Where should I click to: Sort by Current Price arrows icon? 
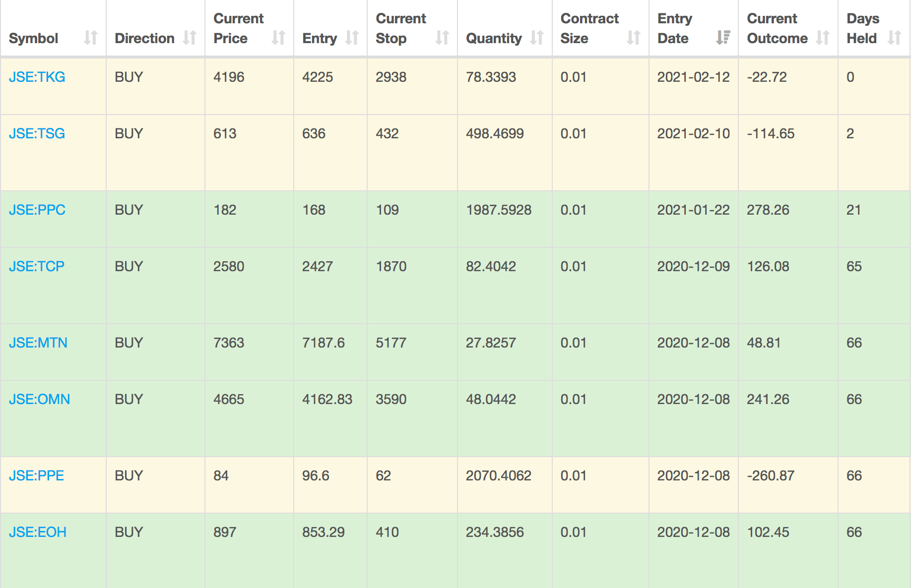point(278,38)
